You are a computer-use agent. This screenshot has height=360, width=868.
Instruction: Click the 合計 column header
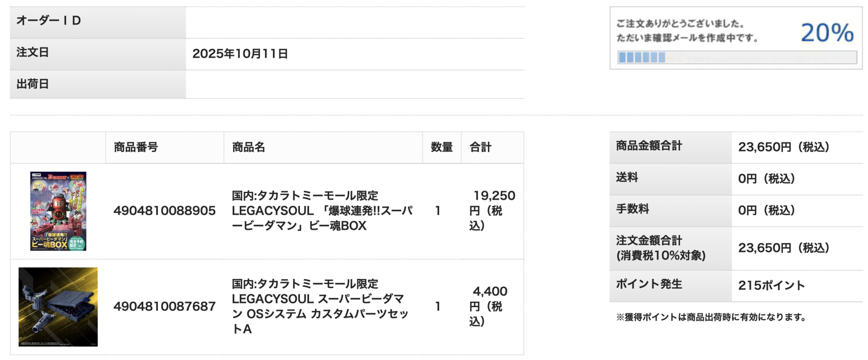click(480, 147)
